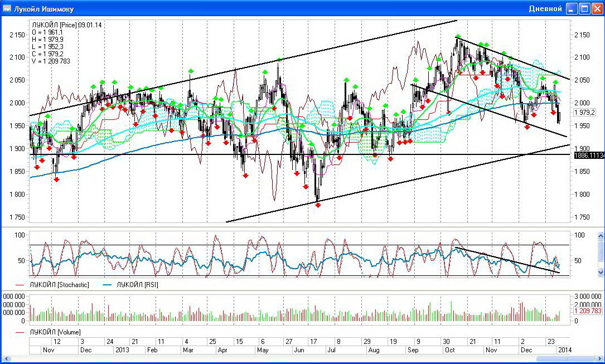Click the day 25 label on date axis
This screenshot has height=364, width=605.
pos(212,341)
